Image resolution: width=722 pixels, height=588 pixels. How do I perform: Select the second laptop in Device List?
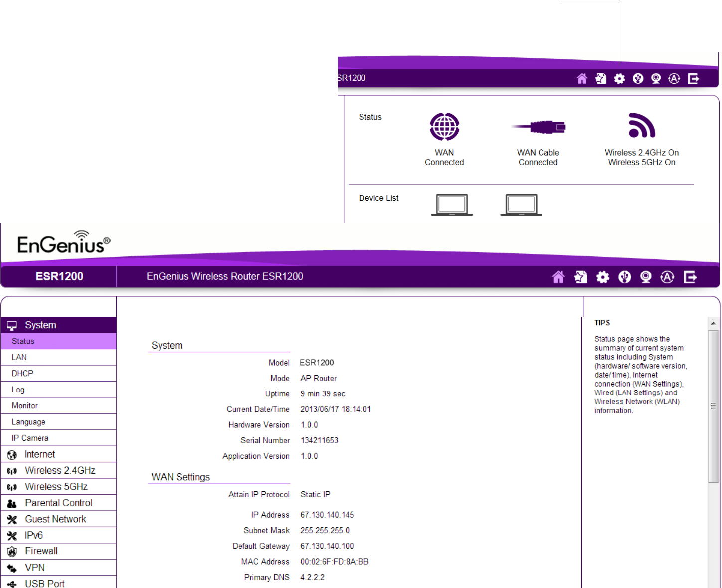tap(521, 205)
